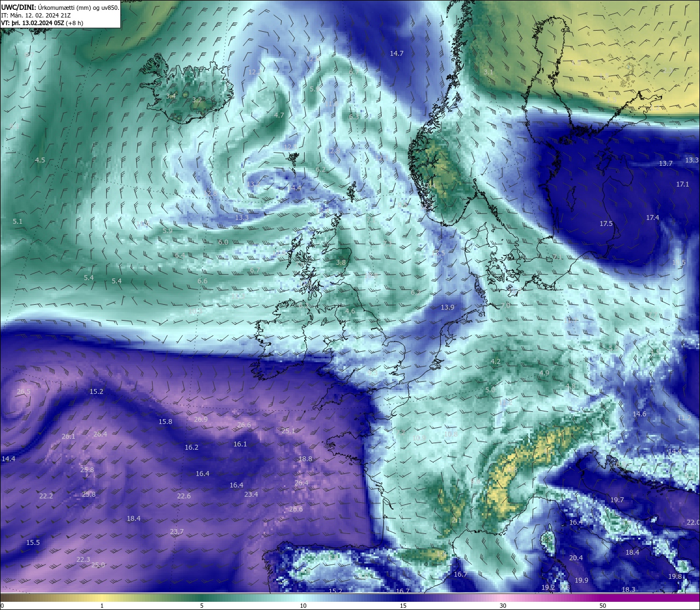Click the 6.7 value west of Scotland
Viewport: 700px width, 610px height.
[x=255, y=271]
